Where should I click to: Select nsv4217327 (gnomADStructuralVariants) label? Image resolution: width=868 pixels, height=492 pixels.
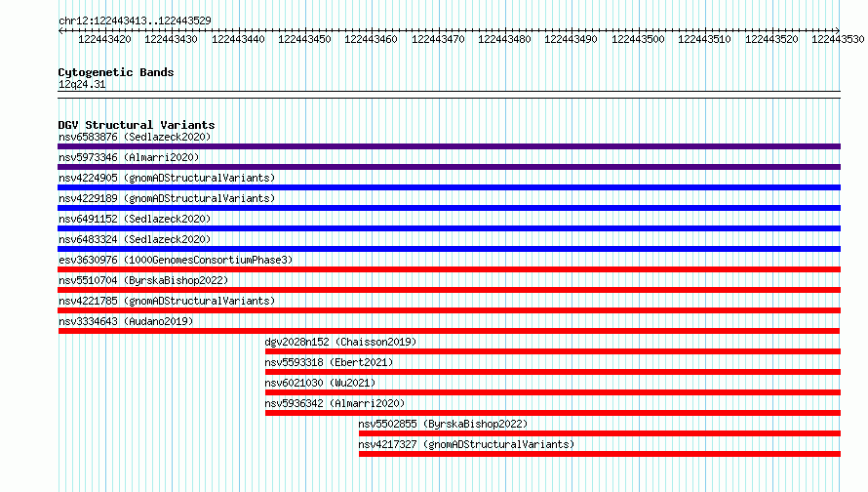click(466, 444)
